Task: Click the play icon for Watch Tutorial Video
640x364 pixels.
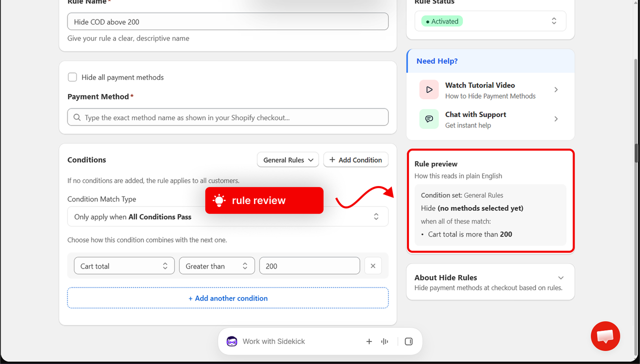Action: (429, 90)
